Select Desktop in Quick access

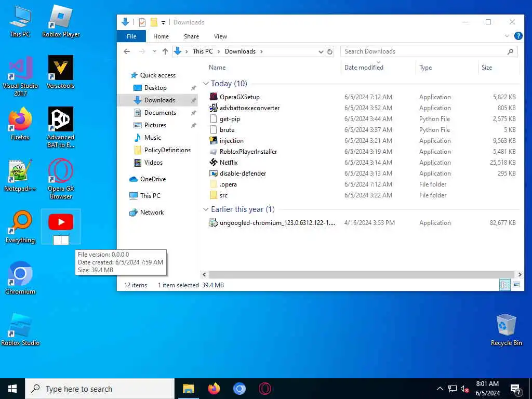click(x=155, y=87)
